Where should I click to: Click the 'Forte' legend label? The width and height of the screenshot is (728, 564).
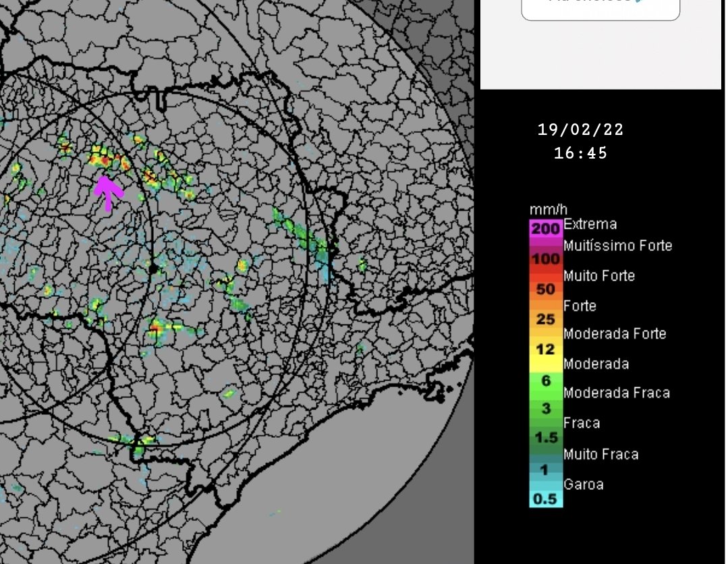pyautogui.click(x=580, y=306)
